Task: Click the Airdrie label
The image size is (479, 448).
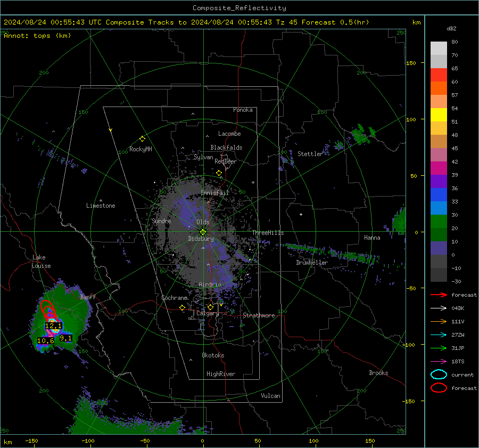Action: (210, 284)
